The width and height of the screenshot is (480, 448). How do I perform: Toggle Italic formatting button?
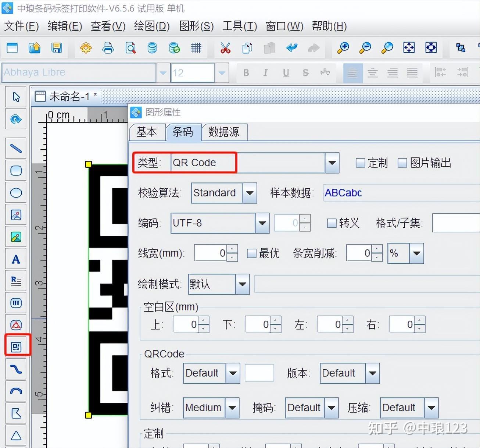tap(265, 73)
